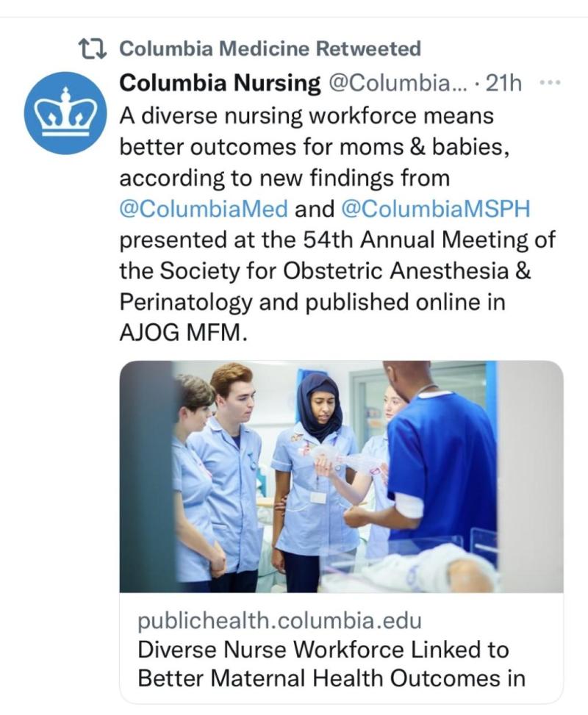
Task: Click tweet text ending 'AJOG MFM.'
Action: (x=183, y=334)
